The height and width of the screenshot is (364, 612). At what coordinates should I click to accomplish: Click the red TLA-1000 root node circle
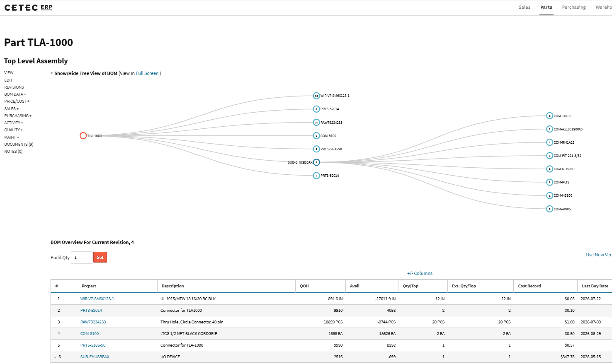(x=83, y=136)
